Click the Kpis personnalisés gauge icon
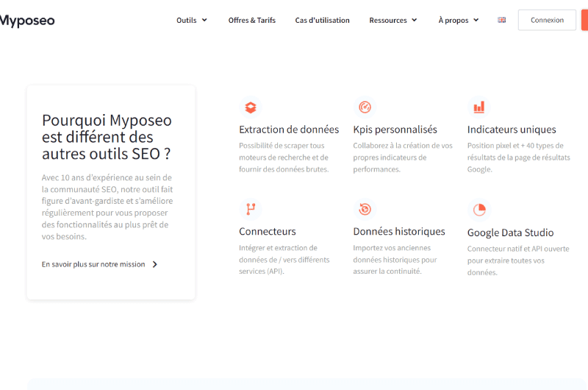Image resolution: width=588 pixels, height=390 pixels. [365, 107]
